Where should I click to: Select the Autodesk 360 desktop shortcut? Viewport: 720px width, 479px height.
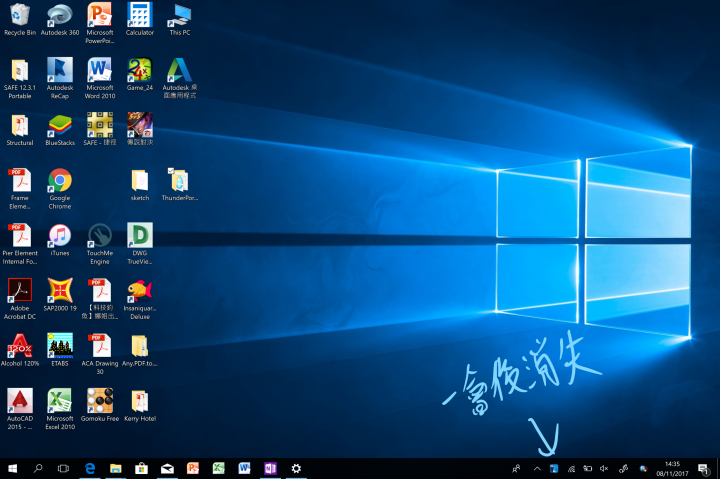click(x=60, y=19)
